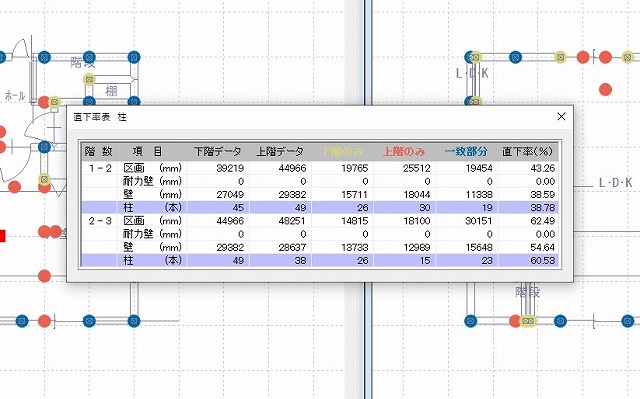Screen dimensions: 640x399
Task: Click the 43.26 value in 区画 row
Action: click(x=542, y=168)
